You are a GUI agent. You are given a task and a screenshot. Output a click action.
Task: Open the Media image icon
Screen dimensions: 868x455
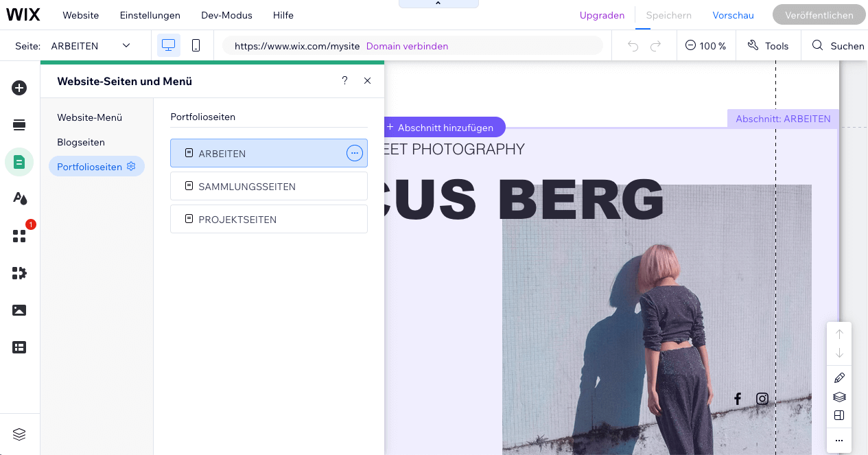coord(19,310)
